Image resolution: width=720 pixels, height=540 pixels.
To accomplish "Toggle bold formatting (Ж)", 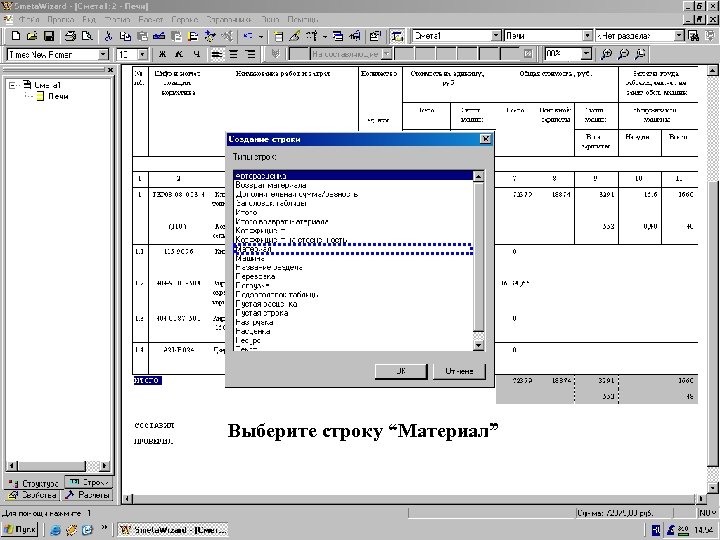I will coord(162,55).
